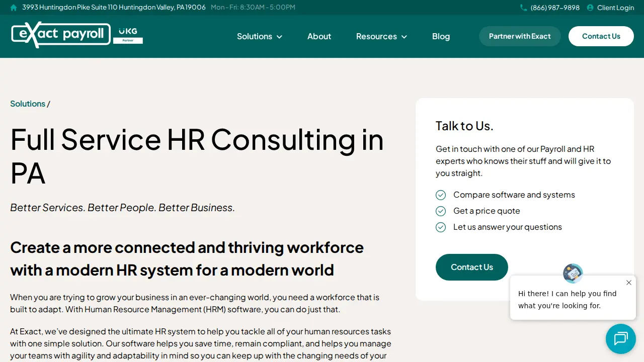The width and height of the screenshot is (644, 362).
Task: Click the Partner with Exact button
Action: point(520,36)
